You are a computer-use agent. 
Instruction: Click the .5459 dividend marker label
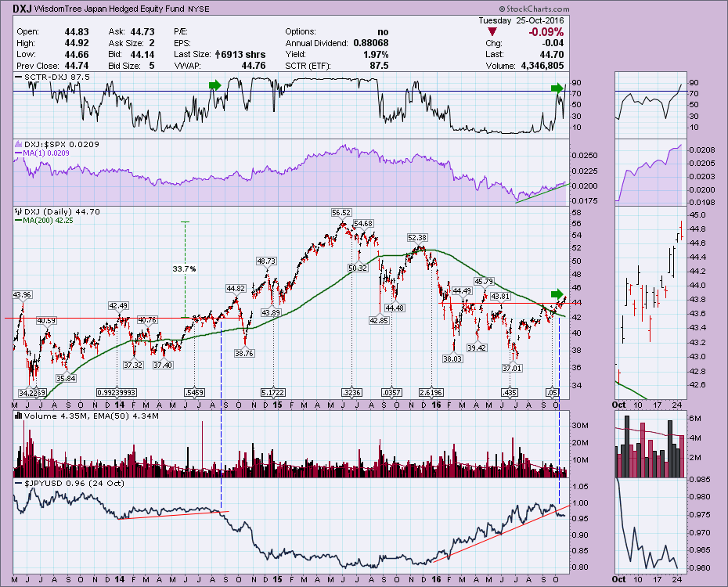tap(194, 393)
